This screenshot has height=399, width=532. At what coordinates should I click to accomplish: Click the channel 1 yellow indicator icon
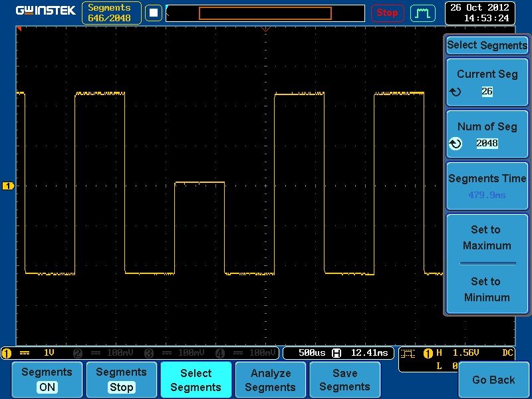(x=7, y=353)
